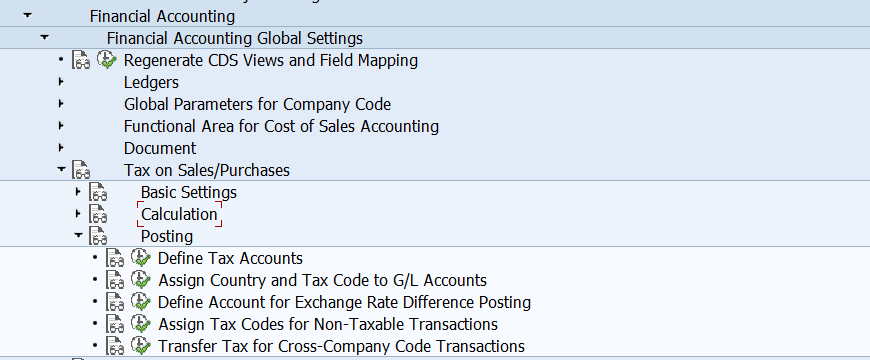The width and height of the screenshot is (870, 360).
Task: Expand the Ledgers node
Action: tap(61, 82)
